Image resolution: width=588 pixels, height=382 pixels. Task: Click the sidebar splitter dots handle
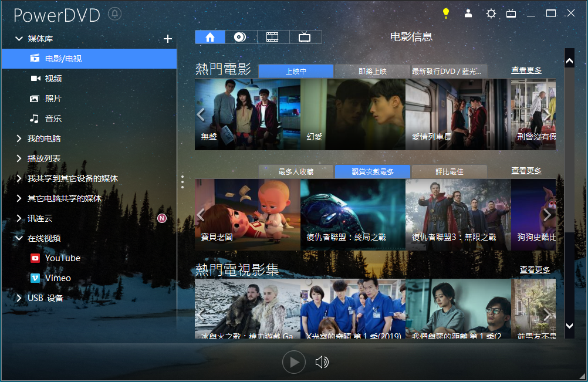[183, 182]
